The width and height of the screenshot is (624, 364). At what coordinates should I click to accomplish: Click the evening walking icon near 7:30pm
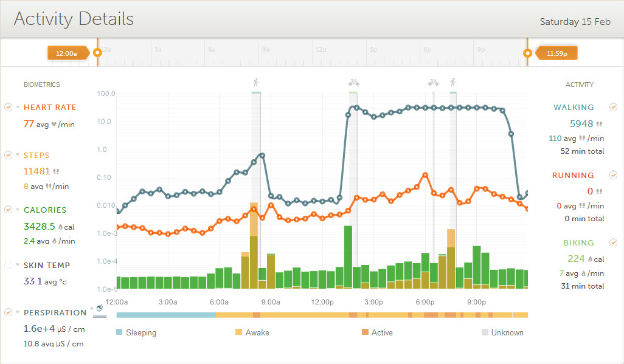click(x=452, y=82)
